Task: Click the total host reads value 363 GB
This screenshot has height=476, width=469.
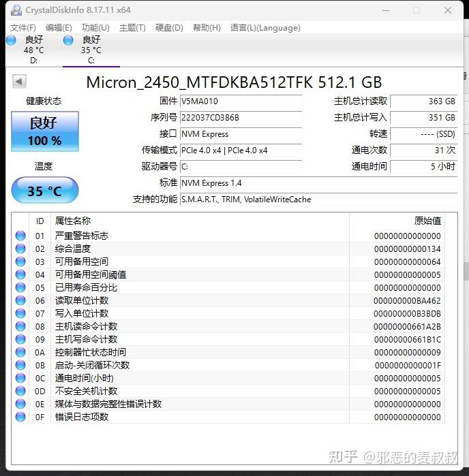Action: [x=424, y=101]
